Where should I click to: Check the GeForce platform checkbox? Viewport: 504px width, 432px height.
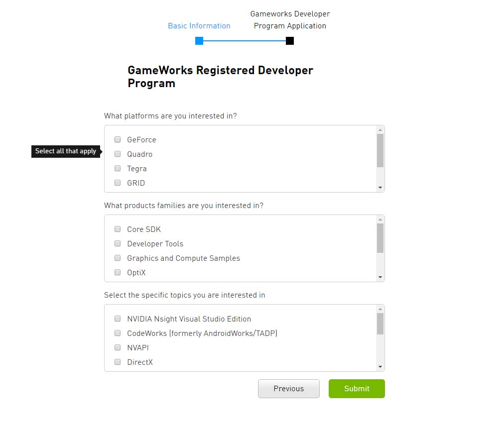point(118,139)
